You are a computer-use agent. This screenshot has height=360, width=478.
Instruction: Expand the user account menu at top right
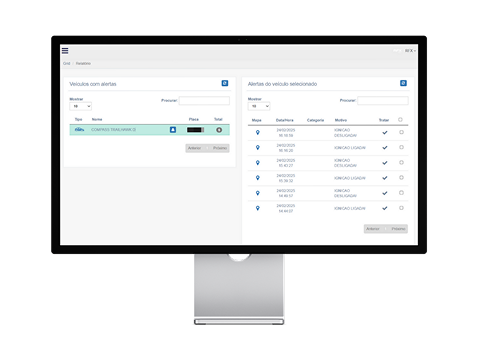410,51
